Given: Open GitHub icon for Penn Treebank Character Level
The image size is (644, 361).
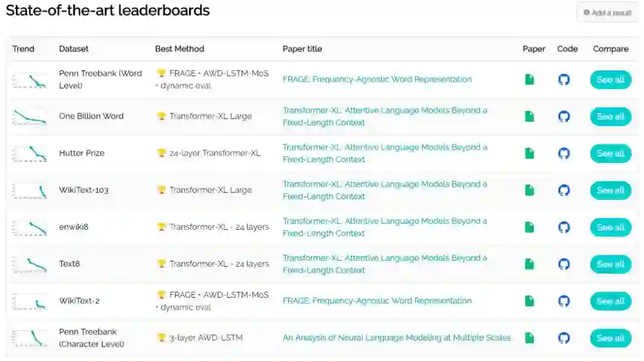Looking at the screenshot, I should [564, 338].
